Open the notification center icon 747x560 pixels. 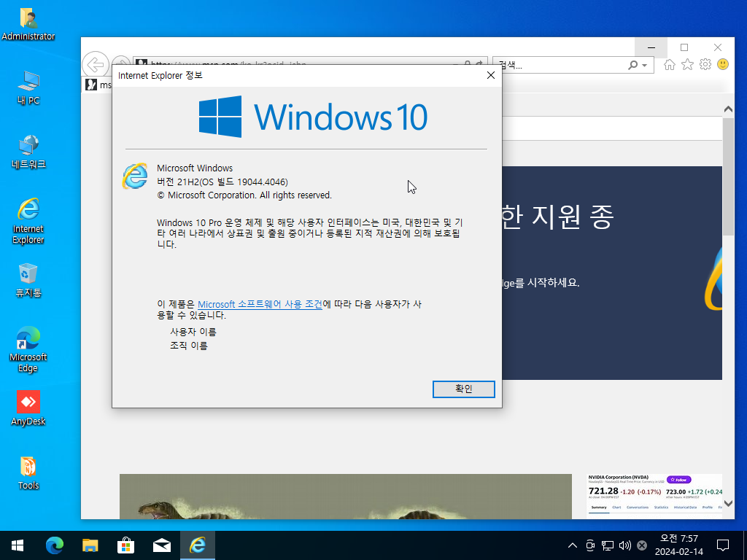coord(723,545)
